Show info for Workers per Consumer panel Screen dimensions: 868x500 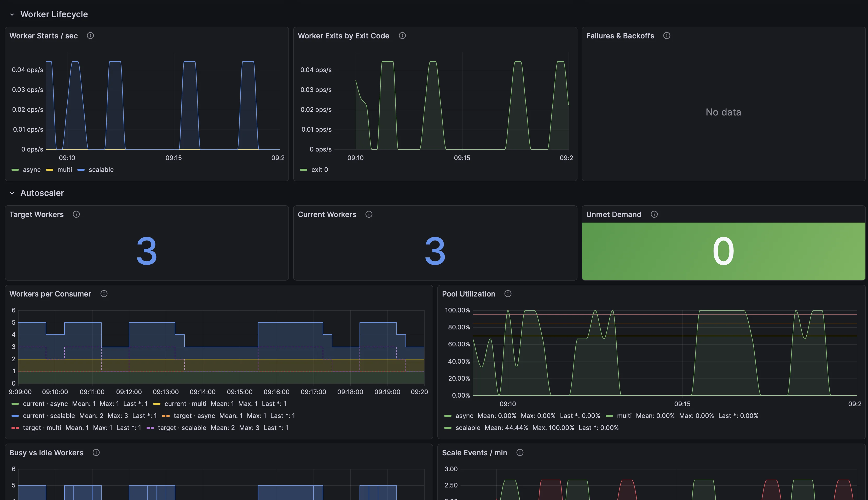tap(104, 294)
